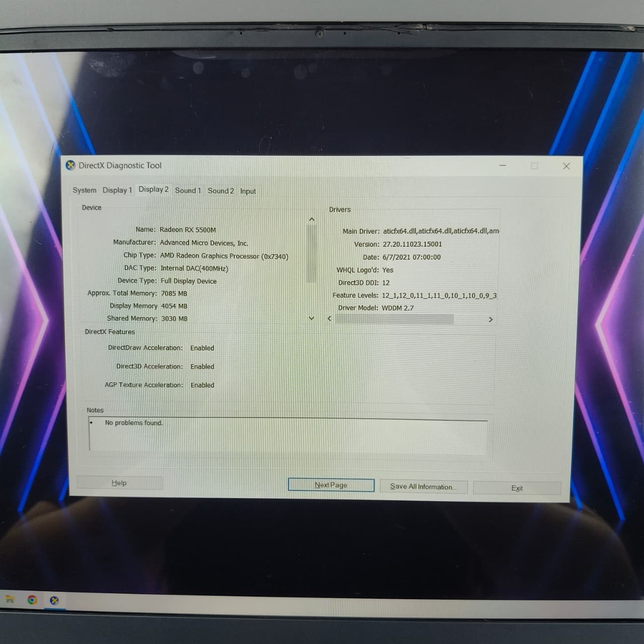Click the Next Page button
Image resolution: width=644 pixels, height=644 pixels.
(331, 485)
